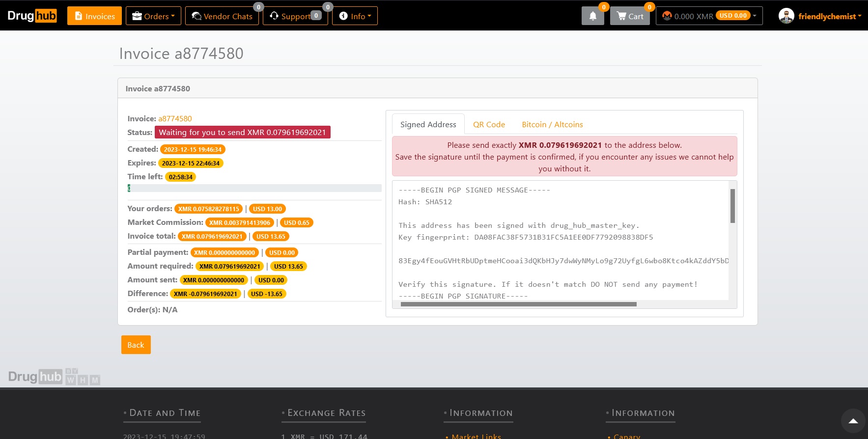This screenshot has width=868, height=439.
Task: Open the shopping Cart
Action: [630, 16]
